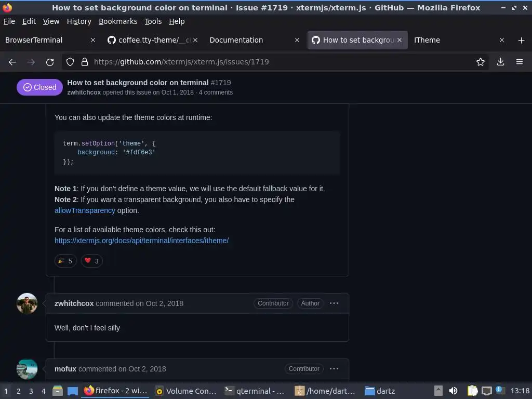Open the /home/dart file manager taskbar entry
The height and width of the screenshot is (399, 532).
[325, 391]
